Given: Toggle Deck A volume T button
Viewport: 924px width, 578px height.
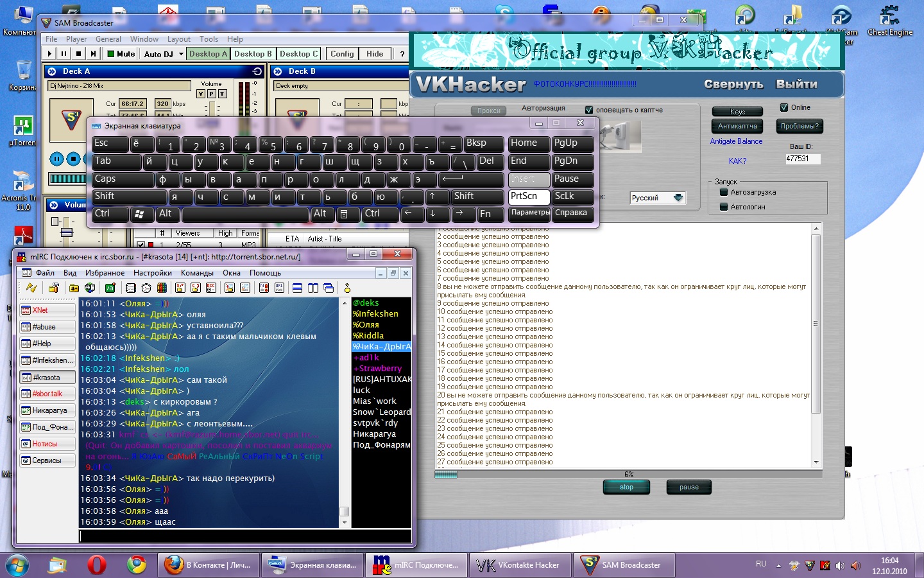Looking at the screenshot, I should [222, 94].
